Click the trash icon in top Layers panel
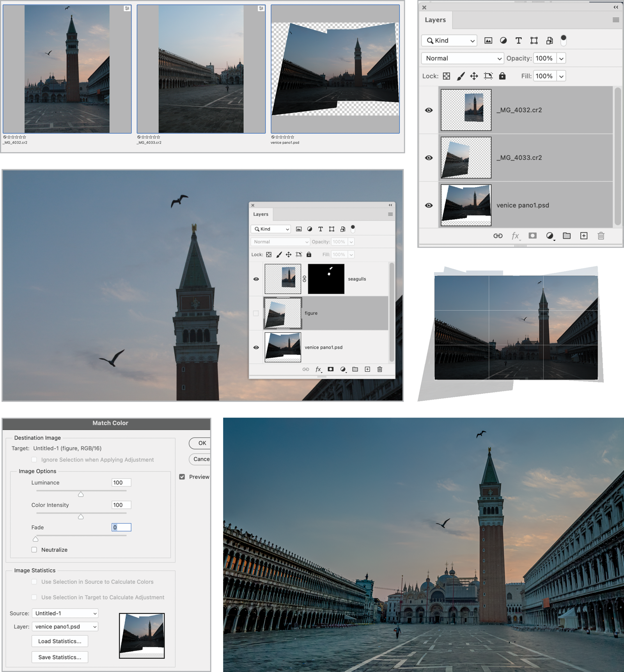The height and width of the screenshot is (672, 624). [601, 236]
